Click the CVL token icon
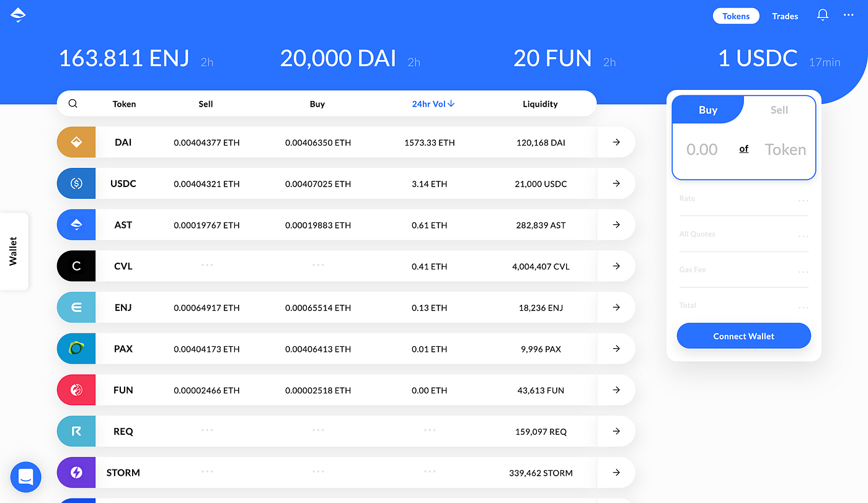This screenshot has width=868, height=503. (76, 266)
